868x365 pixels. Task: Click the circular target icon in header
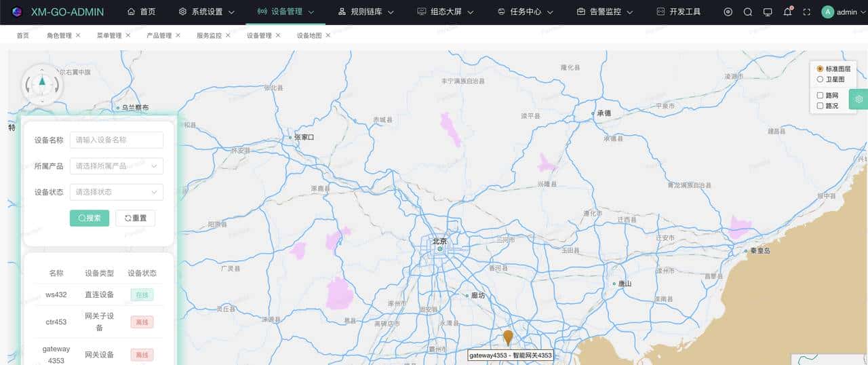click(x=728, y=12)
